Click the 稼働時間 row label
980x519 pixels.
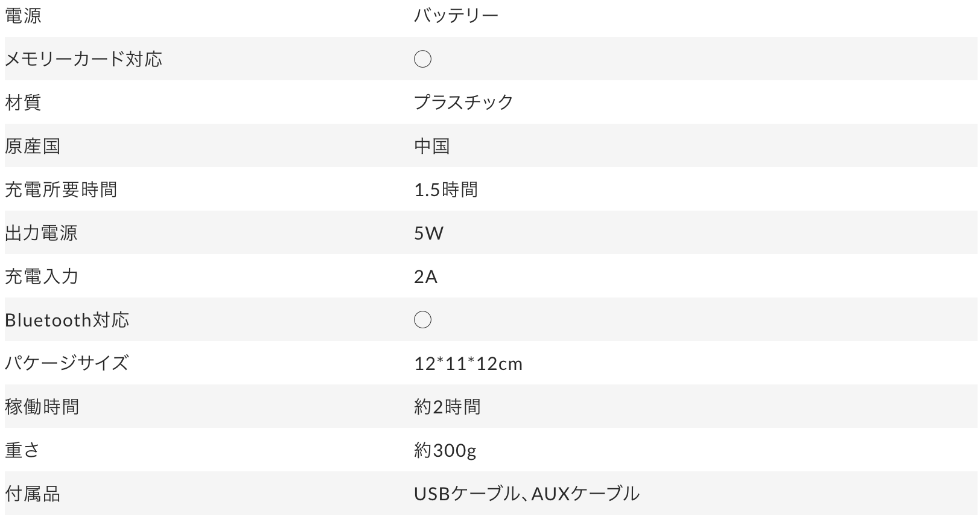[42, 407]
